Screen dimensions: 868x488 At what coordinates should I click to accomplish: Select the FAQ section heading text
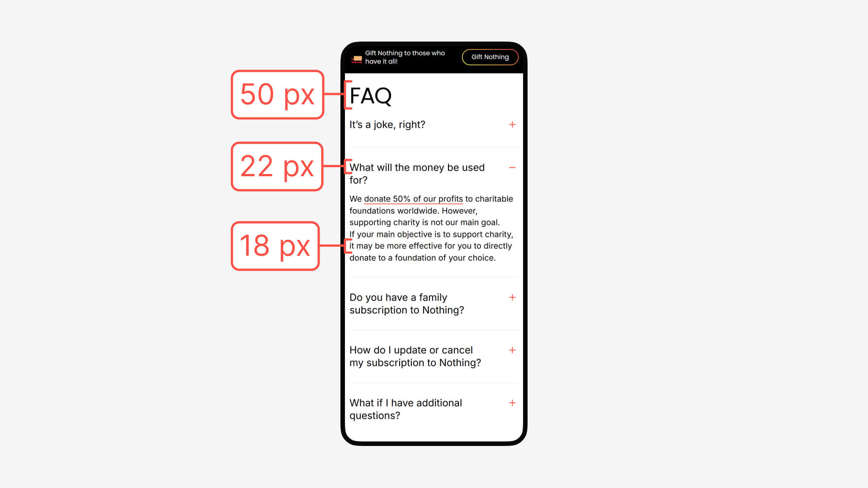click(370, 95)
